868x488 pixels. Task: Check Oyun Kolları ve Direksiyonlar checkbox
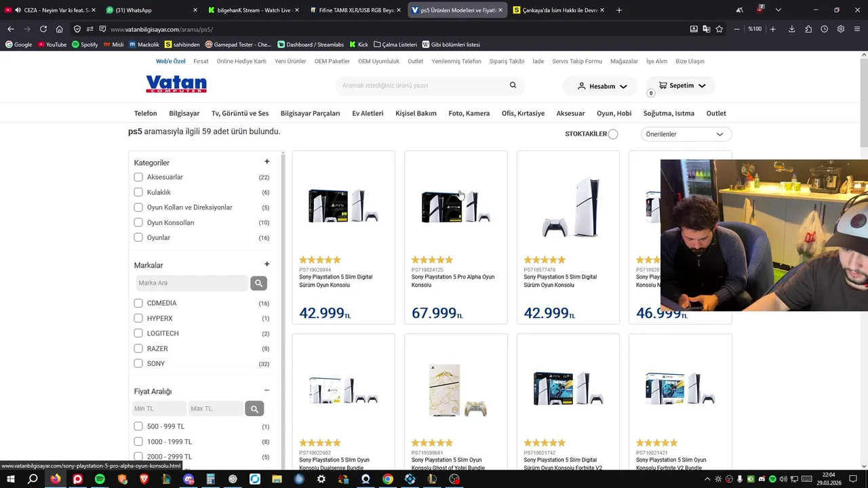[138, 207]
